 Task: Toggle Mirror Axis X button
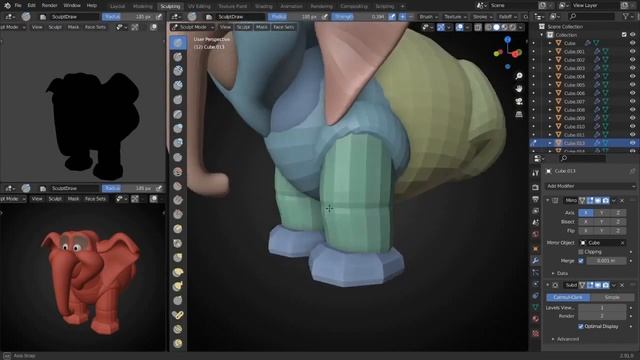585,213
